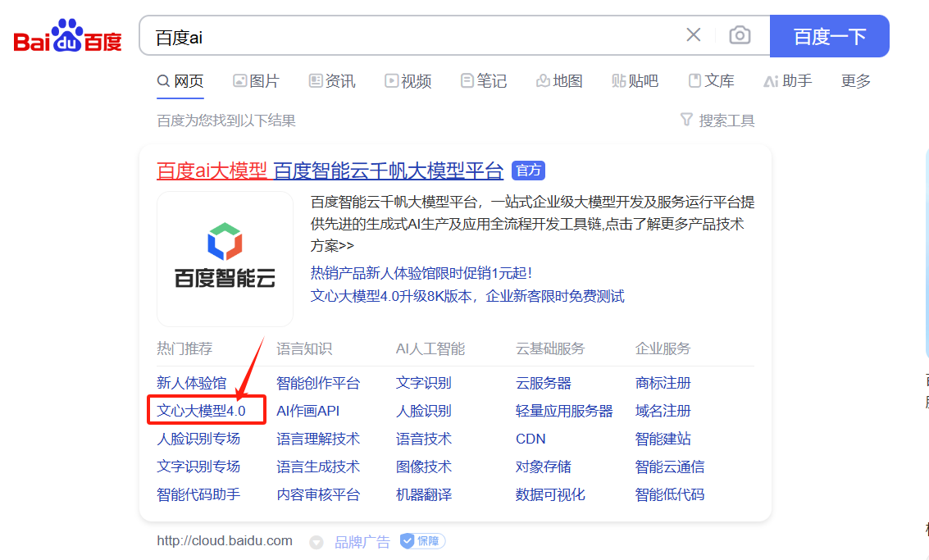Click the 热门推荐 column heading
Screen dimensions: 929x560
point(184,348)
